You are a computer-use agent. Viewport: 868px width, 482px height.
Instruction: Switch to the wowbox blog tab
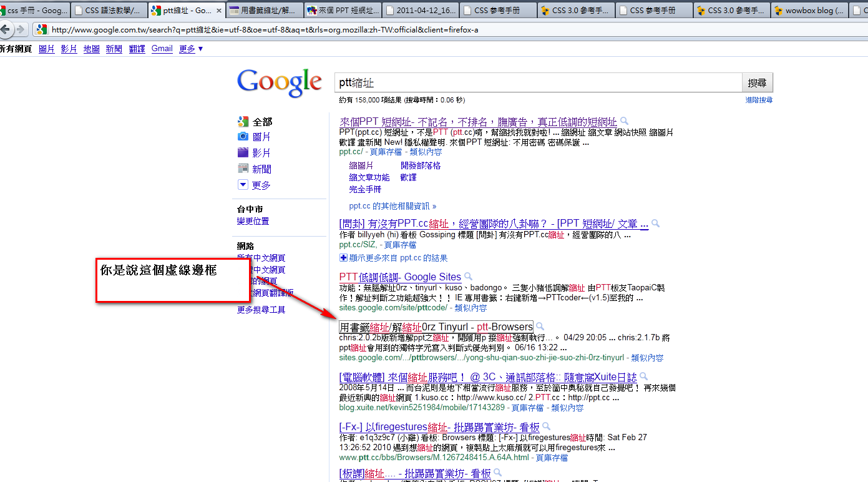click(x=810, y=11)
